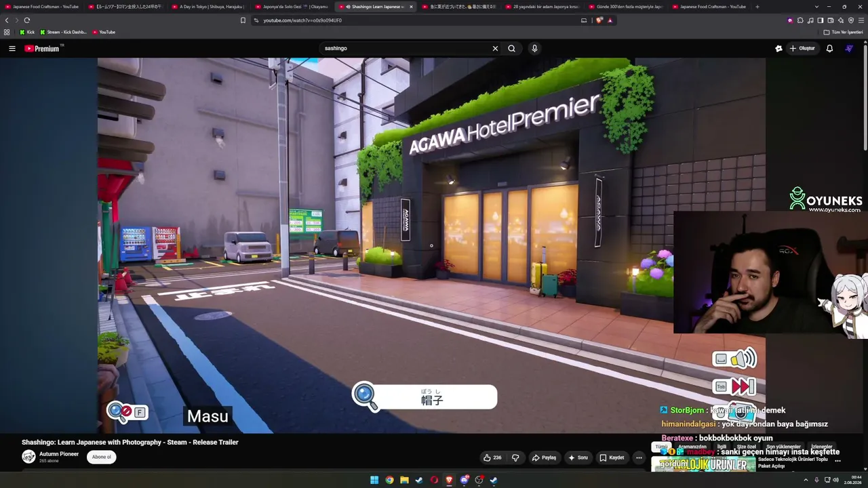Open the YouTube bookmark

coord(104,32)
